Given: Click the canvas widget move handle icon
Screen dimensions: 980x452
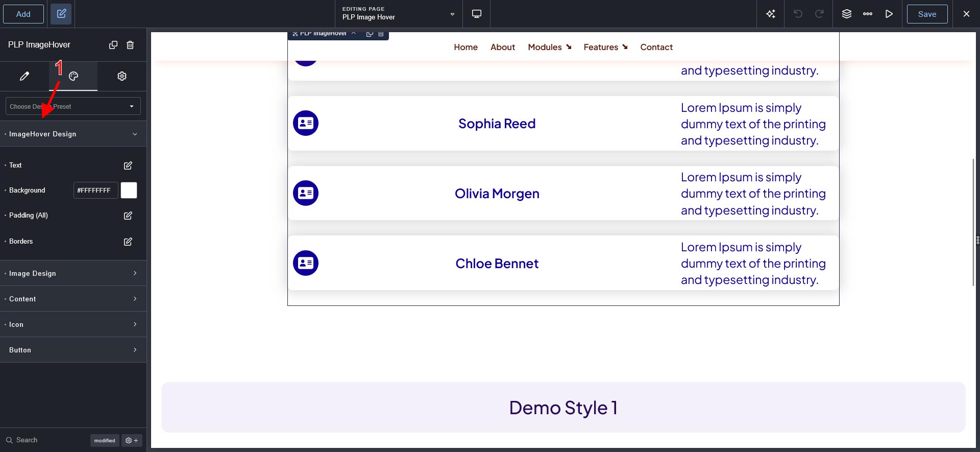Looking at the screenshot, I should pos(295,34).
